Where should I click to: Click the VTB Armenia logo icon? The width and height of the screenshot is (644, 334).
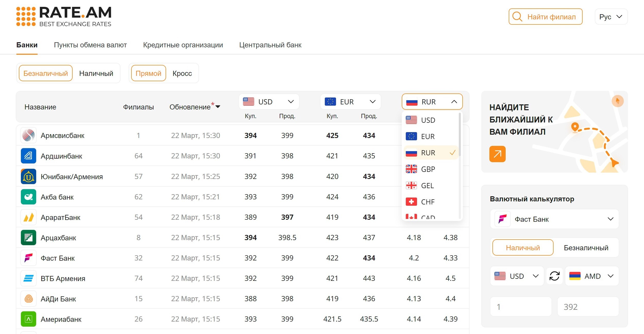(28, 278)
